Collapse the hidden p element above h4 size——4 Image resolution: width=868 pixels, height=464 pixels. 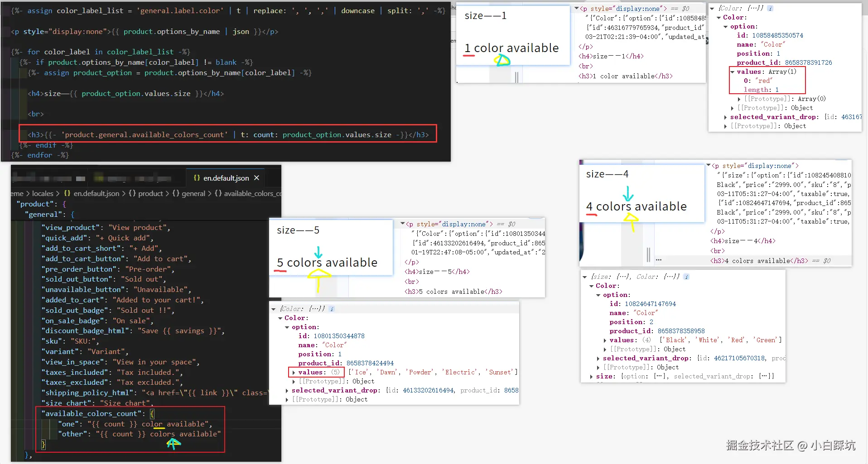pyautogui.click(x=708, y=165)
